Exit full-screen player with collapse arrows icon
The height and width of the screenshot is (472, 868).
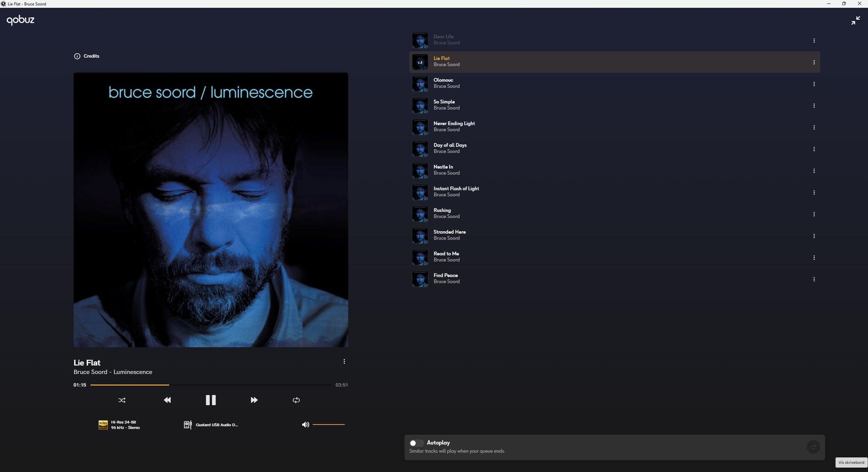click(855, 21)
